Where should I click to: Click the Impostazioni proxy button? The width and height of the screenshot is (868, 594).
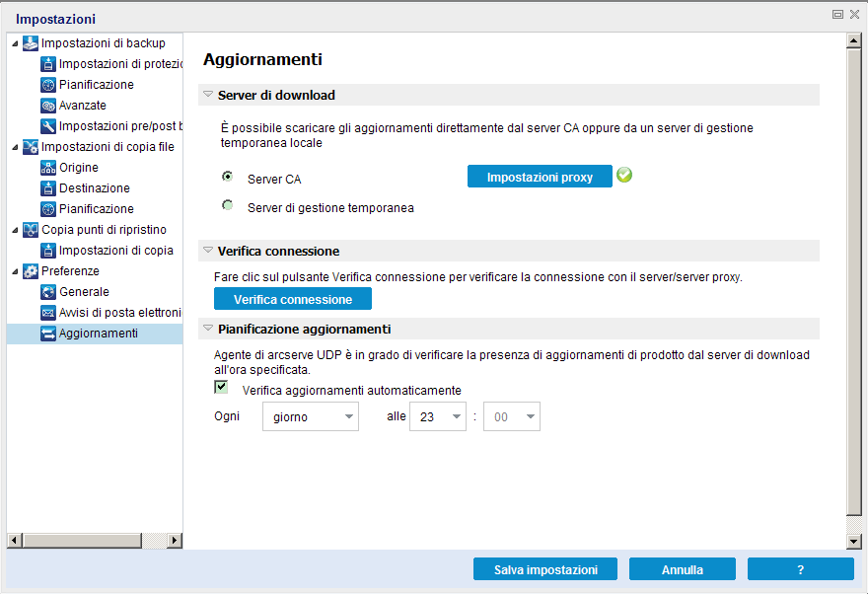[x=540, y=177]
